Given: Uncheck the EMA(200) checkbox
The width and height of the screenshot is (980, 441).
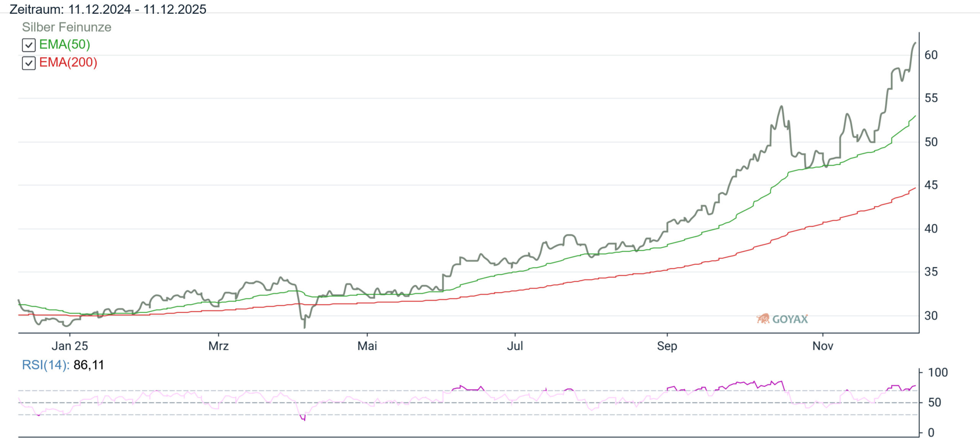Looking at the screenshot, I should point(29,63).
